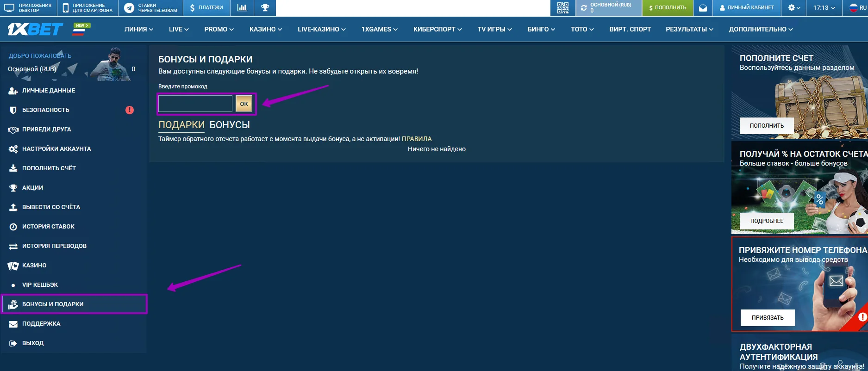The width and height of the screenshot is (868, 371).
Task: Open Личные данные in sidebar
Action: pyautogui.click(x=74, y=91)
